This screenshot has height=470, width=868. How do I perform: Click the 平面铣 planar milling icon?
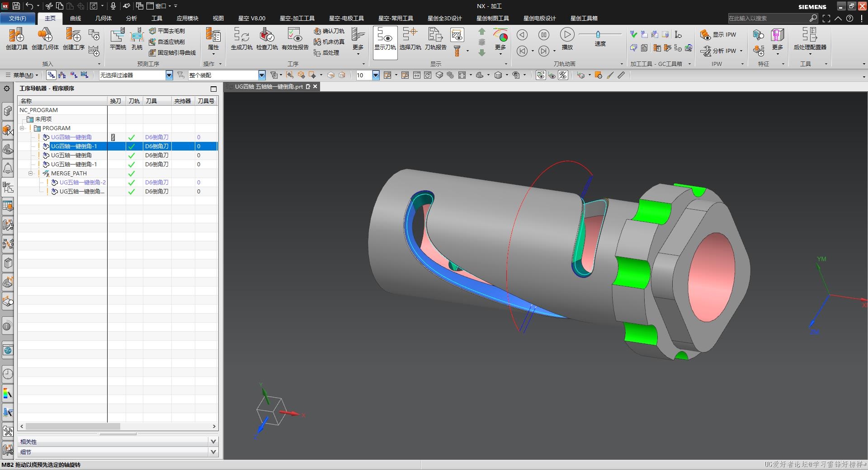coord(118,38)
